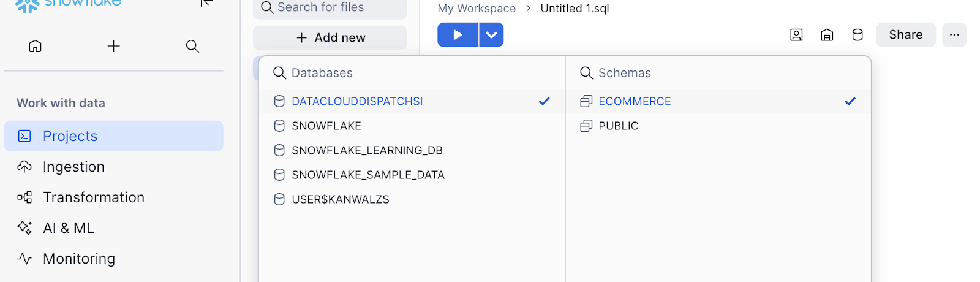Open the Ingestion menu item
The height and width of the screenshot is (282, 980).
click(x=73, y=167)
